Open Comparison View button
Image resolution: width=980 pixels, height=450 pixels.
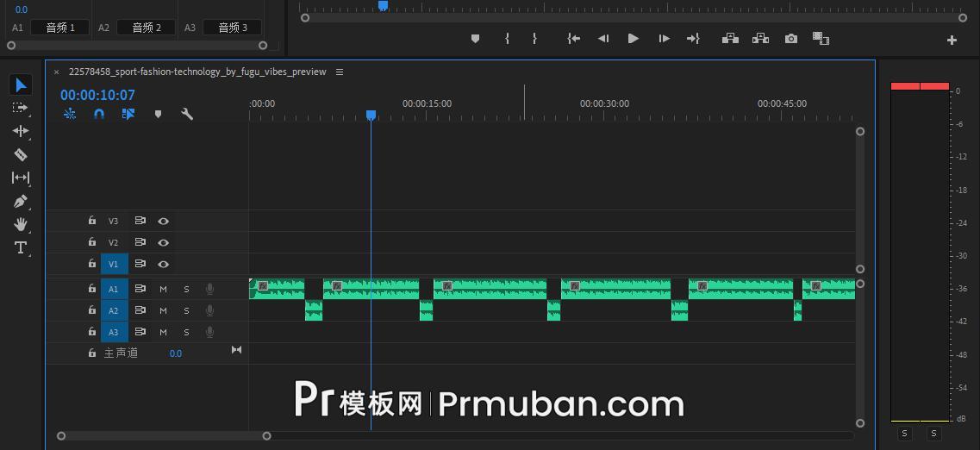tap(821, 39)
